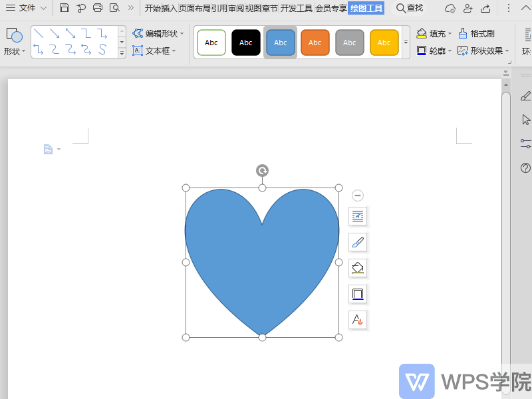This screenshot has width=532, height=399.
Task: Click the Print icon
Action: pos(98,8)
